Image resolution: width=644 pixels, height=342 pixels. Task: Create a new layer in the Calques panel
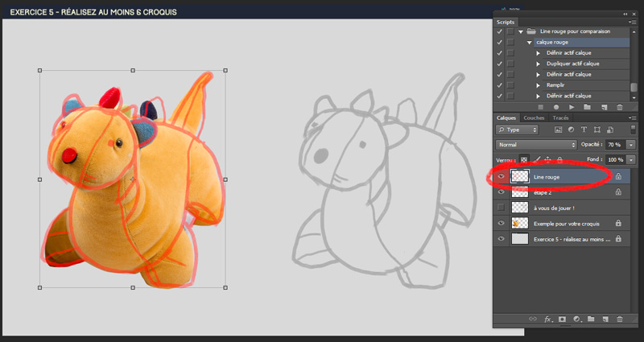click(605, 319)
